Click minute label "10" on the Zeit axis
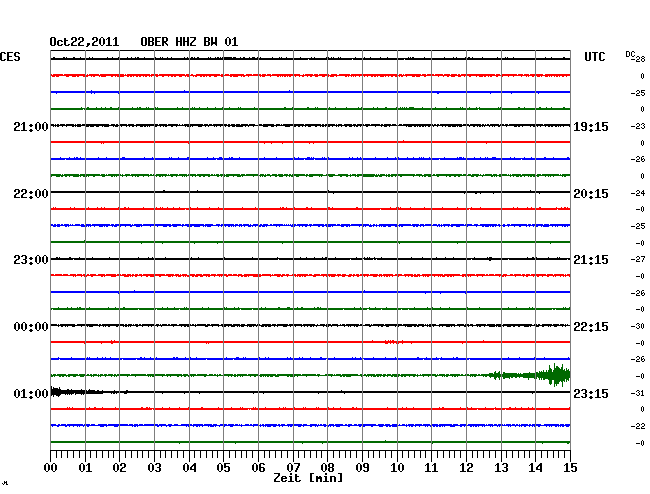 pos(397,468)
